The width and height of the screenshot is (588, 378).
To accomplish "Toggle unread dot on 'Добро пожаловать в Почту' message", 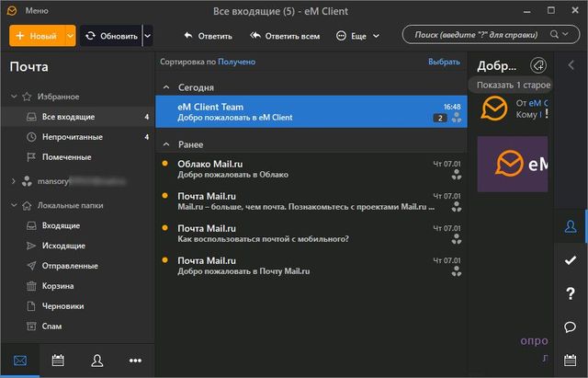I will (x=164, y=260).
